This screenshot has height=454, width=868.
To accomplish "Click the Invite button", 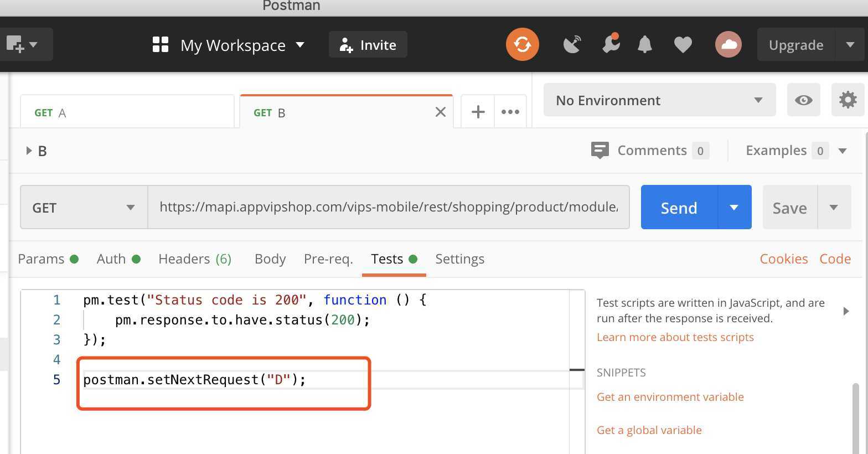I will click(368, 44).
